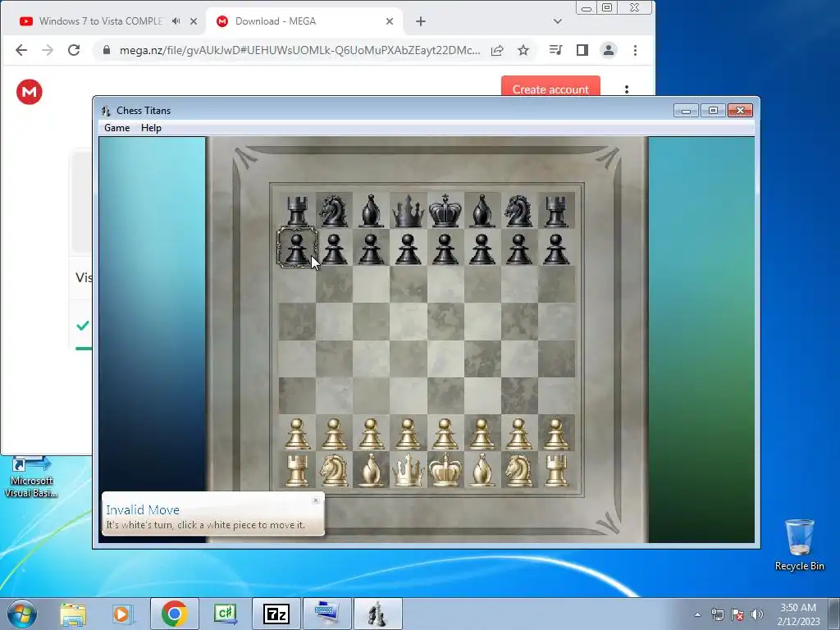Click the black rook above the highlighted pawn
Screen dimensions: 840x630
click(x=297, y=211)
